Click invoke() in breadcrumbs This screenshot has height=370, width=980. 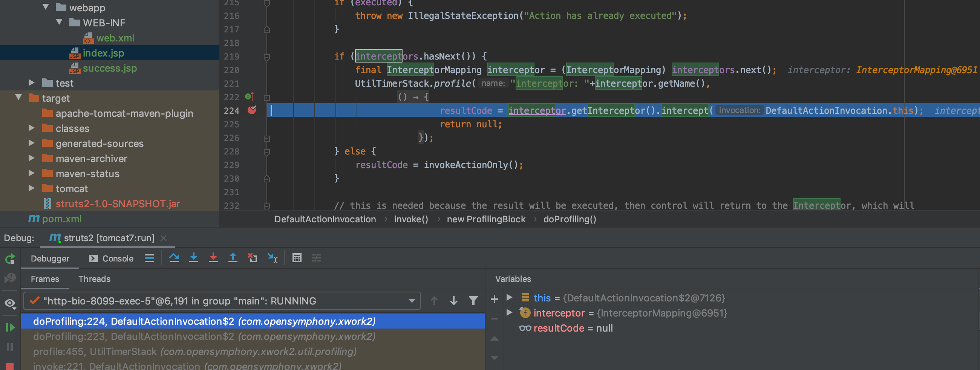point(411,219)
